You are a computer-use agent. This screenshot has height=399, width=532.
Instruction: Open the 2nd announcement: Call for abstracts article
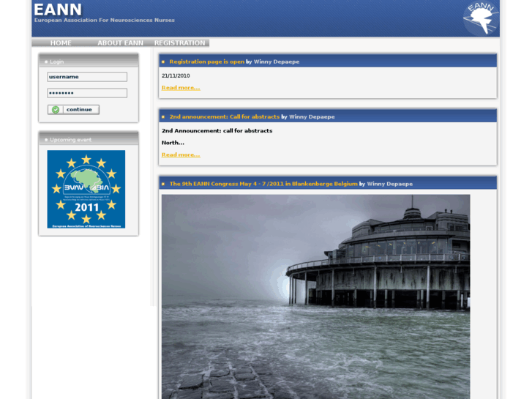(x=224, y=117)
